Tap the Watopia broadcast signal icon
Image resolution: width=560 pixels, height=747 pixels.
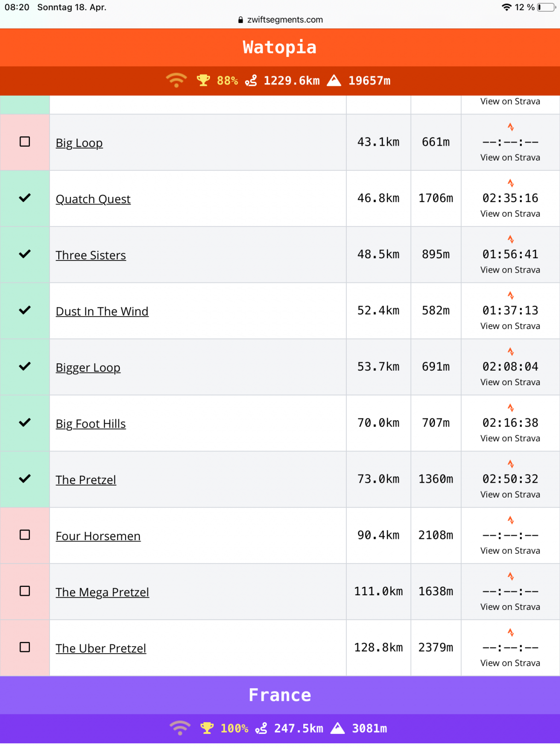pyautogui.click(x=176, y=80)
